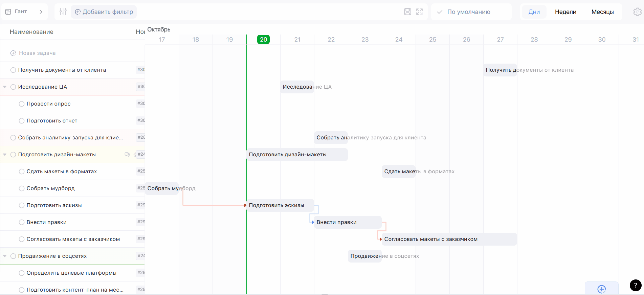Toggle completion circle for Собрать мудборд
The height and width of the screenshot is (295, 644).
tap(22, 188)
